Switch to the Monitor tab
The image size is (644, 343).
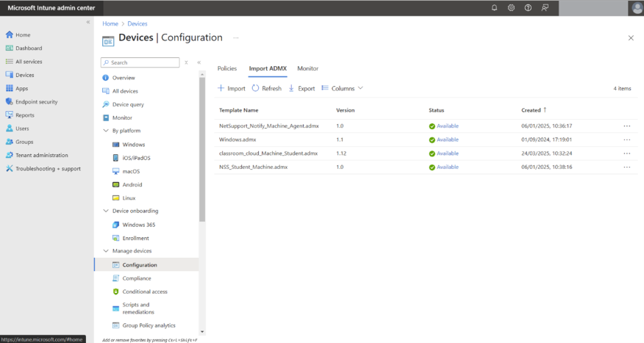pyautogui.click(x=307, y=68)
